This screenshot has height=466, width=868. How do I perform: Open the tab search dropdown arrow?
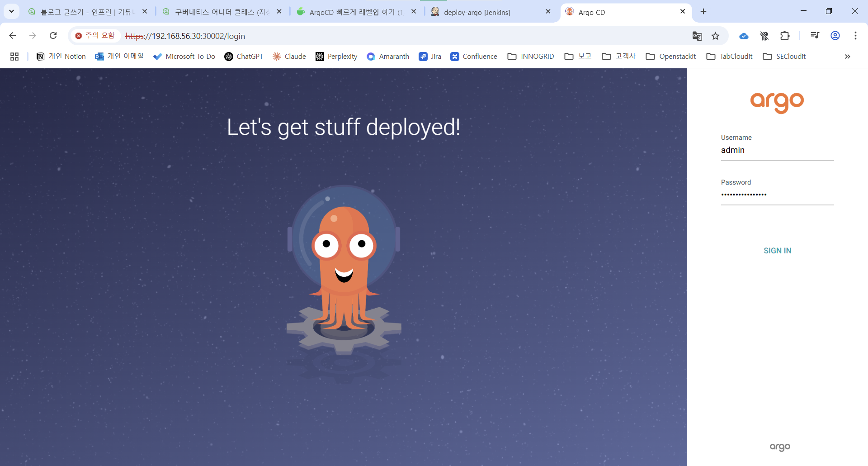[11, 11]
